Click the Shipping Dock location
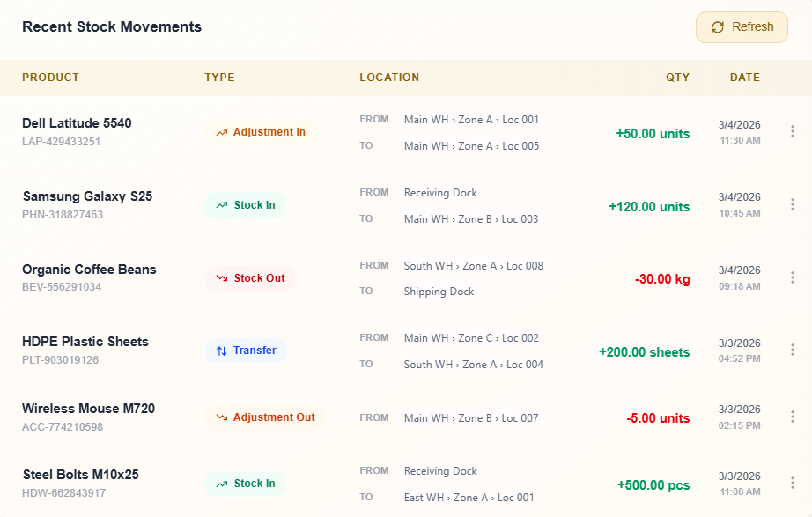The height and width of the screenshot is (517, 812). click(x=439, y=292)
